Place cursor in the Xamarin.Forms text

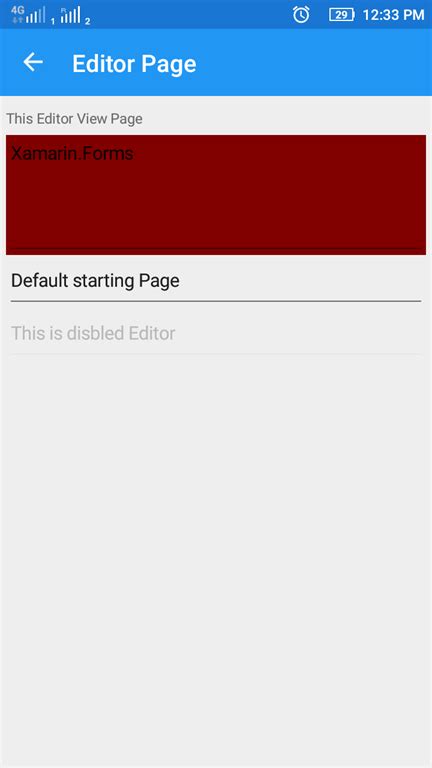point(72,154)
